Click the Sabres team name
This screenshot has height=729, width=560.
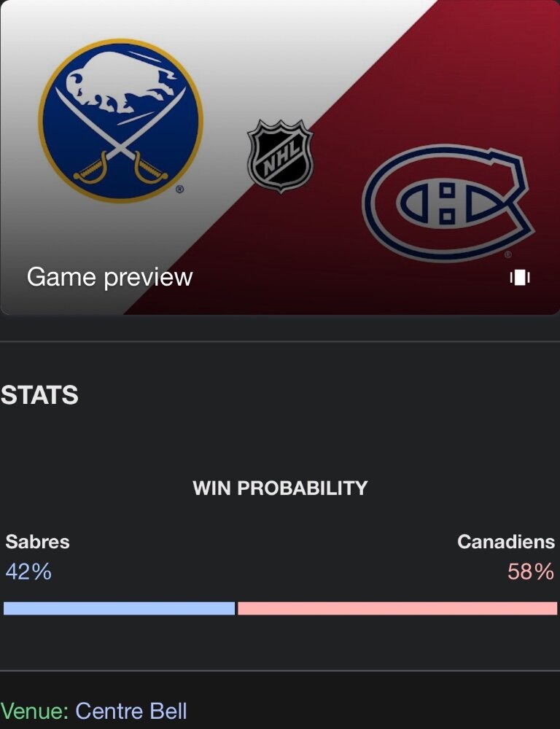click(x=37, y=542)
